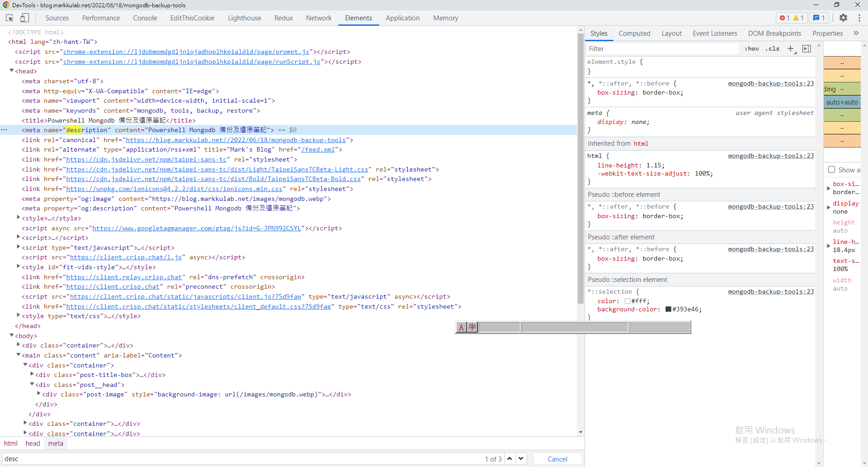Viewport: 868px width, 467px height.
Task: Open the DevTools three-dot customize menu
Action: click(x=859, y=18)
